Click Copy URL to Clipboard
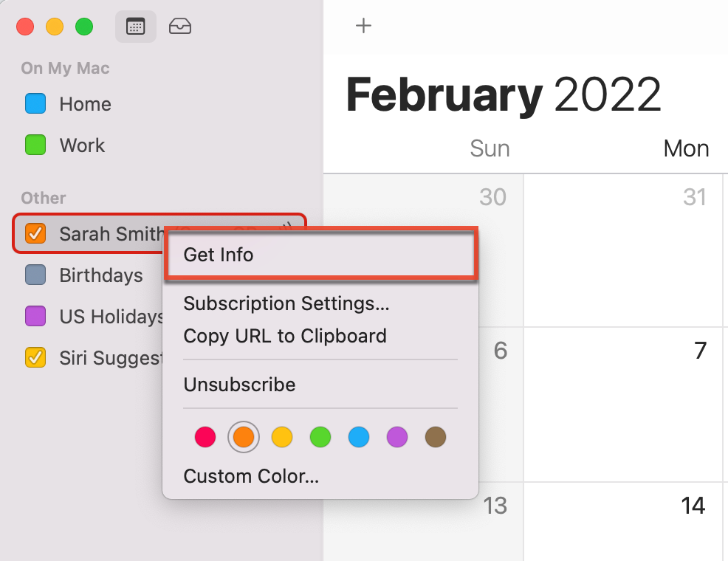 pos(285,336)
